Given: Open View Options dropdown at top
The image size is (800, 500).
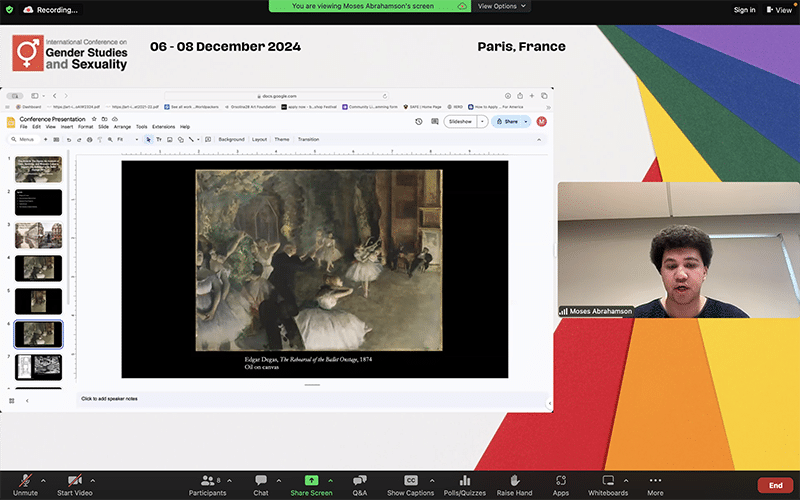Looking at the screenshot, I should 501,6.
